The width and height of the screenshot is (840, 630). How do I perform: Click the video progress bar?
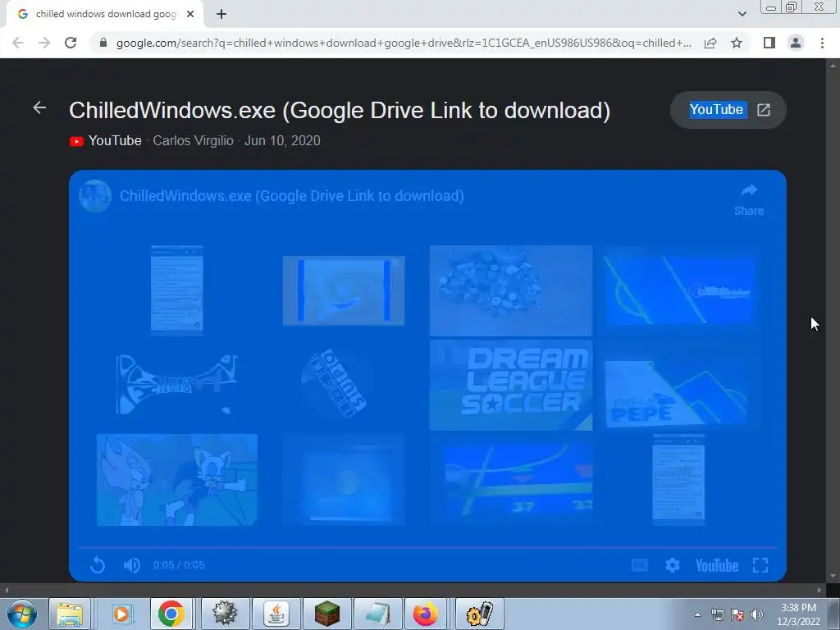[x=427, y=548]
